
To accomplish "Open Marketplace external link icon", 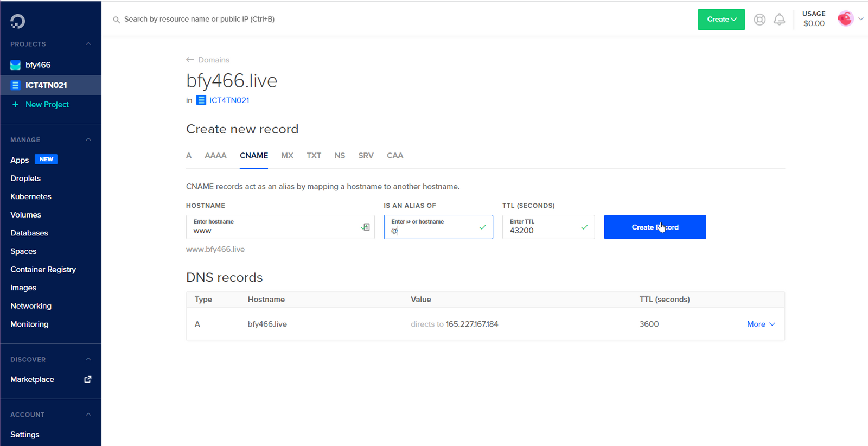I will (87, 379).
